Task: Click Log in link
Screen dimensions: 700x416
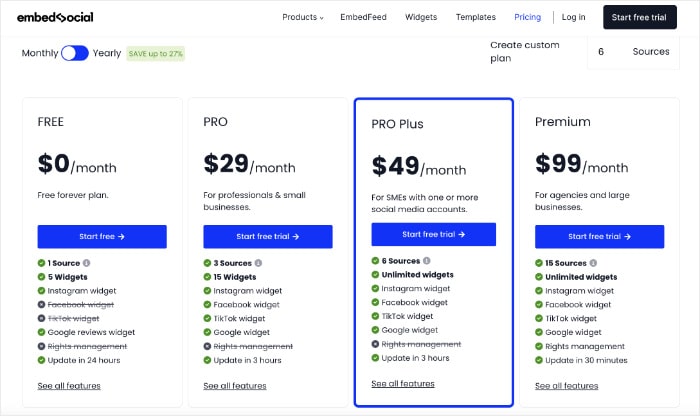Action: (573, 17)
